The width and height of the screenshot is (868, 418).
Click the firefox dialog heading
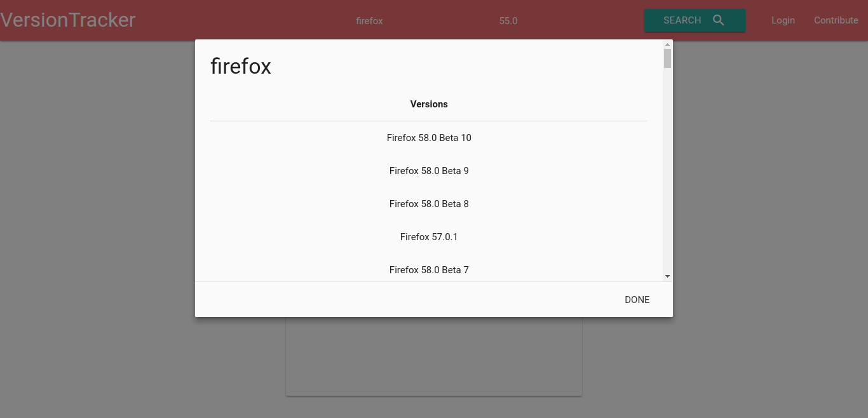[241, 66]
